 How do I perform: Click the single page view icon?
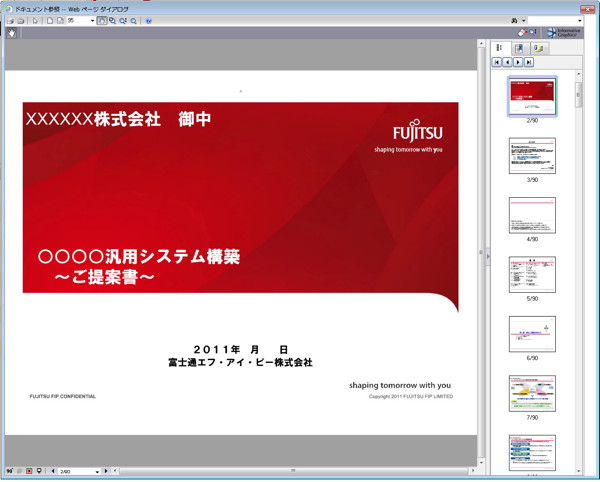pos(50,21)
